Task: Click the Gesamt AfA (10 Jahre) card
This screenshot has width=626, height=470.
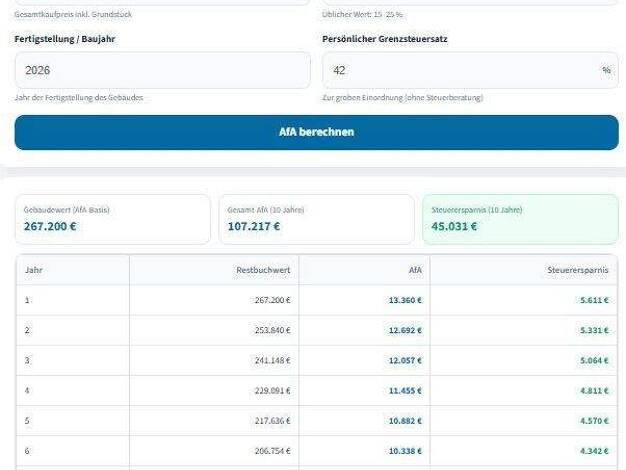Action: (x=316, y=219)
